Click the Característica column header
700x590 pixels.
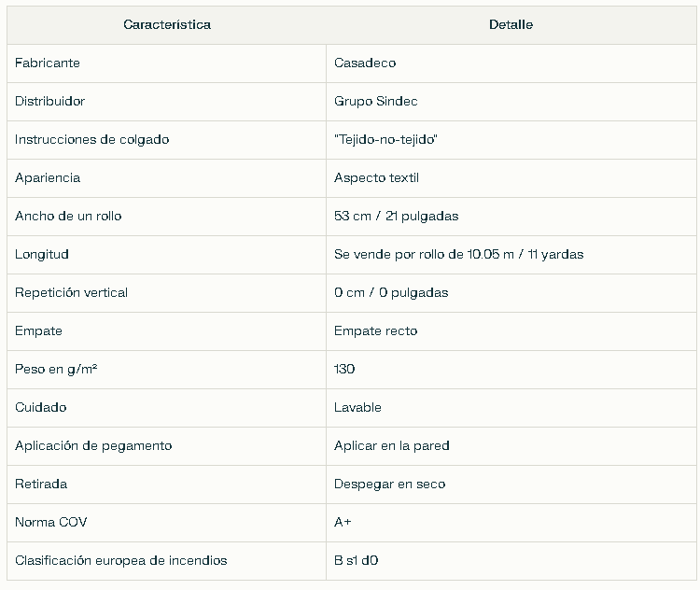(x=167, y=24)
